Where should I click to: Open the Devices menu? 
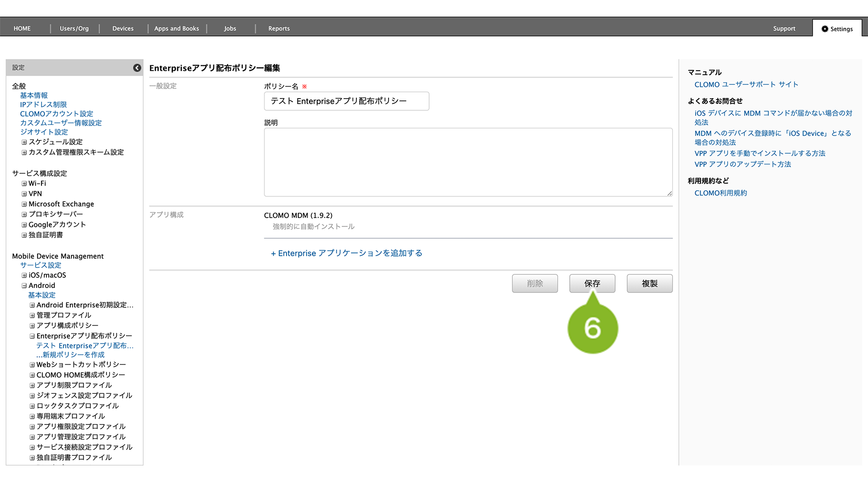click(123, 29)
